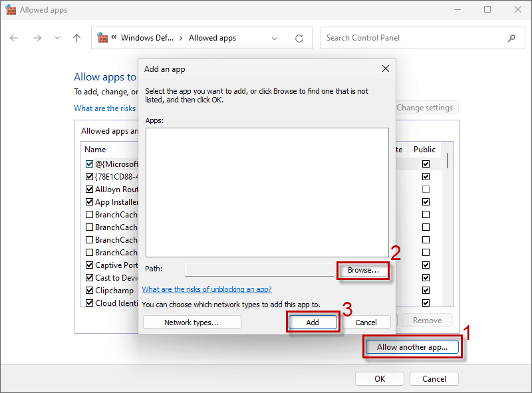The height and width of the screenshot is (393, 532).
Task: Go up one folder level arrow
Action: (77, 38)
